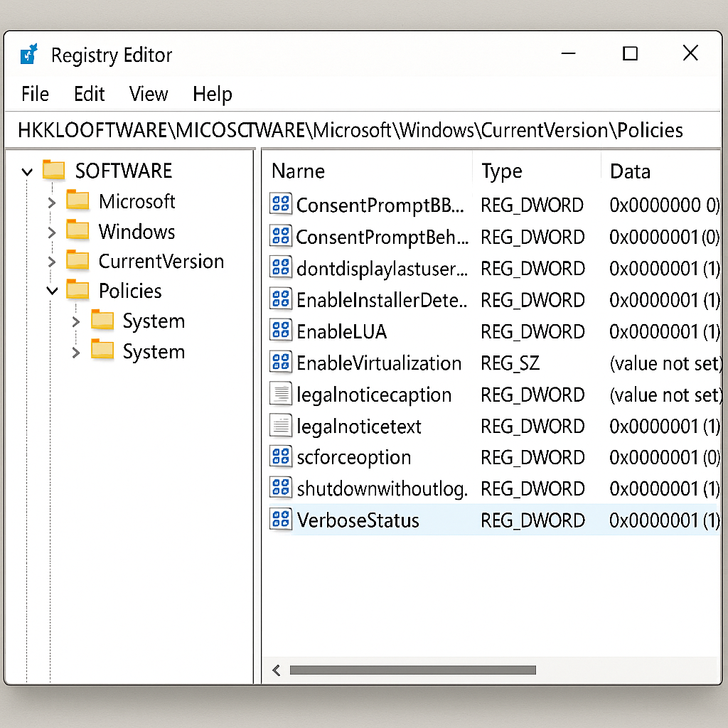Collapse the SOFTWARE tree node
This screenshot has height=728, width=728.
point(28,172)
